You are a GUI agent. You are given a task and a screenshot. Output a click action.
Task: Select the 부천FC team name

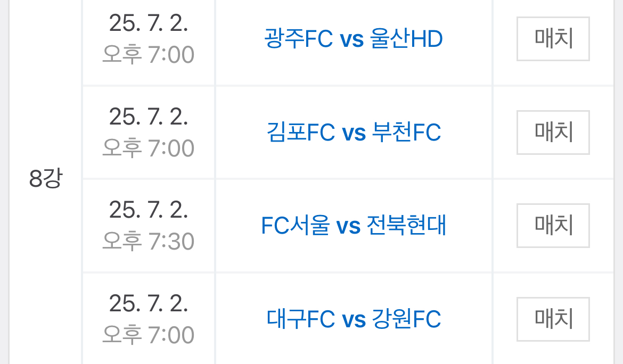407,133
